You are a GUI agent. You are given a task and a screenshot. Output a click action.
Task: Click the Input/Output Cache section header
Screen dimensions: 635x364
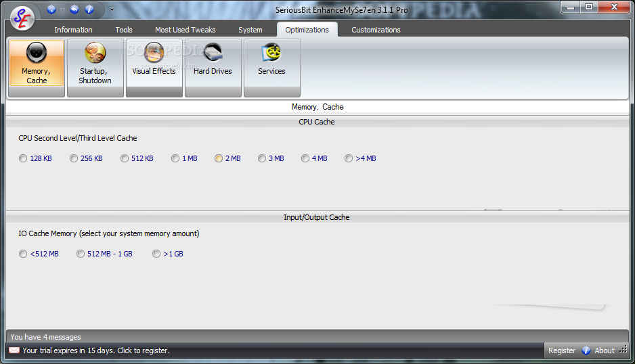[317, 217]
